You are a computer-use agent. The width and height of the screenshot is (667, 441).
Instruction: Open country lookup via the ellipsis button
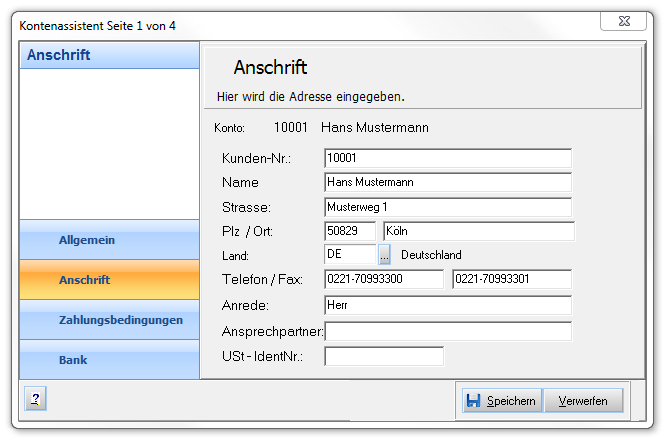385,255
